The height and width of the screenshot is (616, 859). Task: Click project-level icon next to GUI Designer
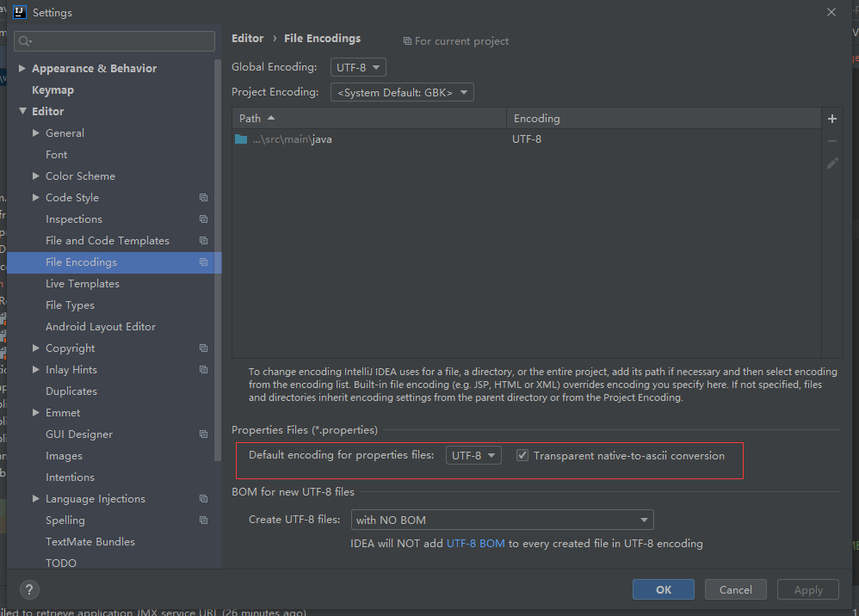[x=204, y=434]
